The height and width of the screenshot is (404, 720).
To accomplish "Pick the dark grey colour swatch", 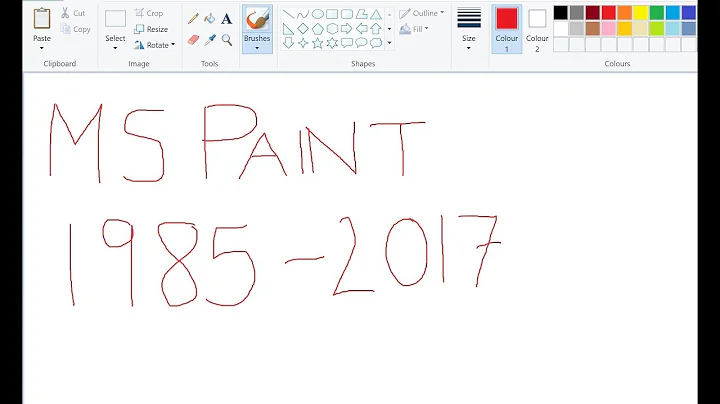I will (x=577, y=13).
